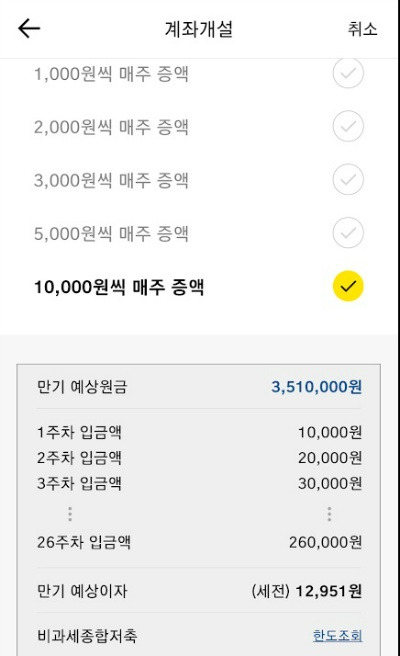Screen dimensions: 400x656
Task: Choose the 5,000원씩 매주 증액 option text
Action: tap(111, 233)
